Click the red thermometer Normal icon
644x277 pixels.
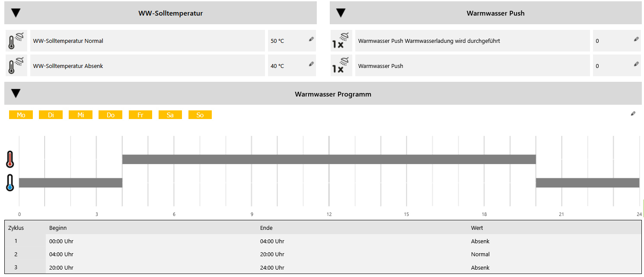[x=10, y=159]
